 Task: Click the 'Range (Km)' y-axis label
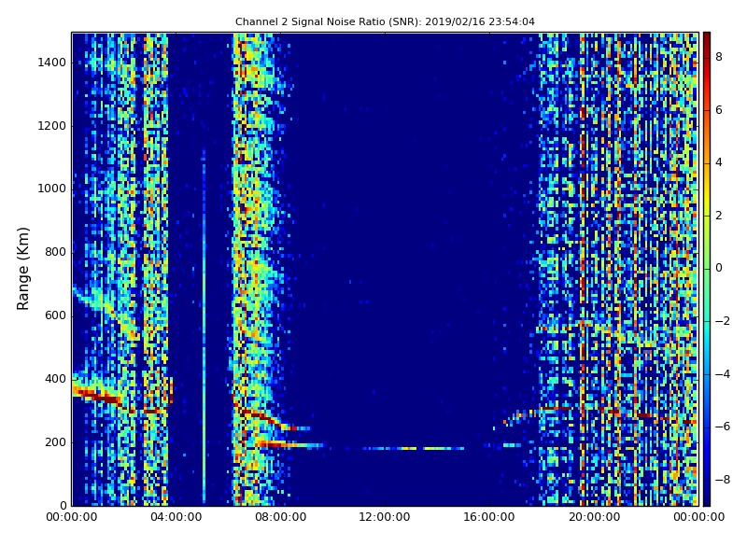(x=22, y=269)
